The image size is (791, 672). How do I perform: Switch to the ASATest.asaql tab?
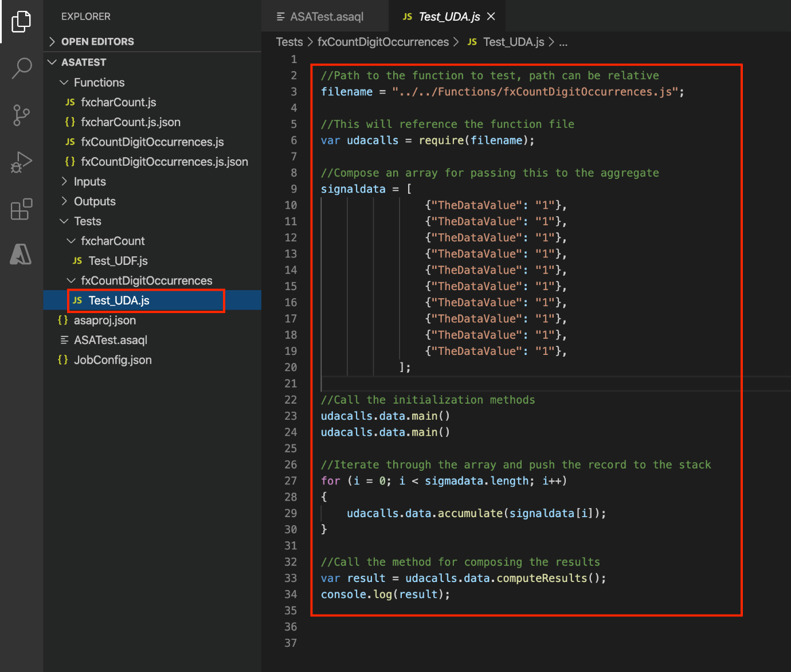326,17
